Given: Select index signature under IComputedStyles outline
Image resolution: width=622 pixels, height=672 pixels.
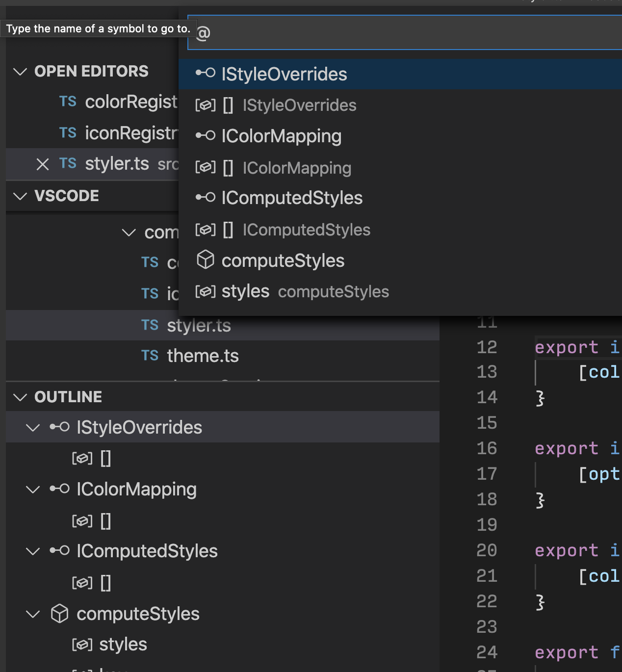Looking at the screenshot, I should coord(223,582).
